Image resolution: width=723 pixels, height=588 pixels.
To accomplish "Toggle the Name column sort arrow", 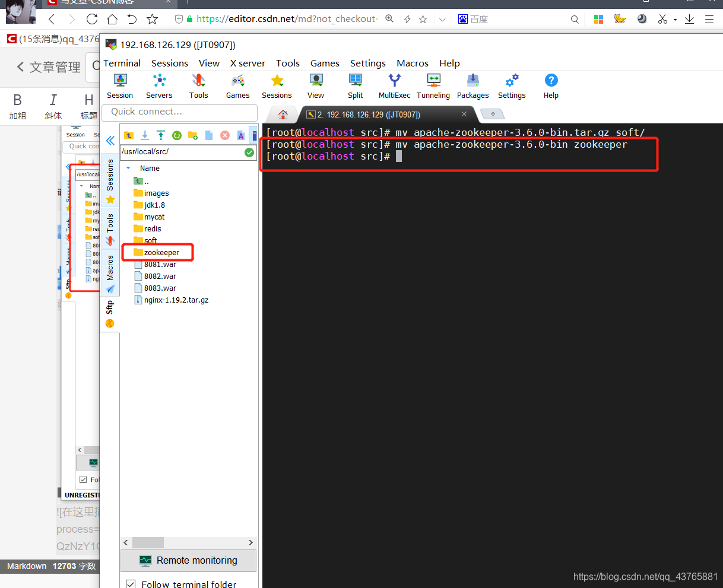I will (x=128, y=168).
